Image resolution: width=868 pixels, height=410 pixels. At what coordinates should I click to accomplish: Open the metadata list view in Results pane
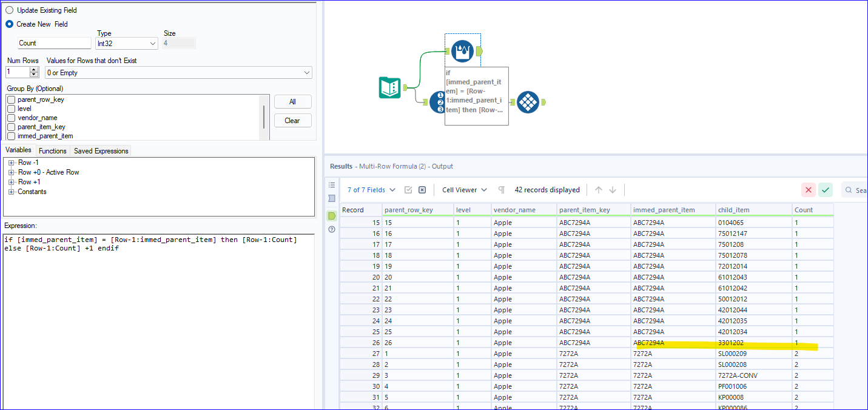[331, 184]
